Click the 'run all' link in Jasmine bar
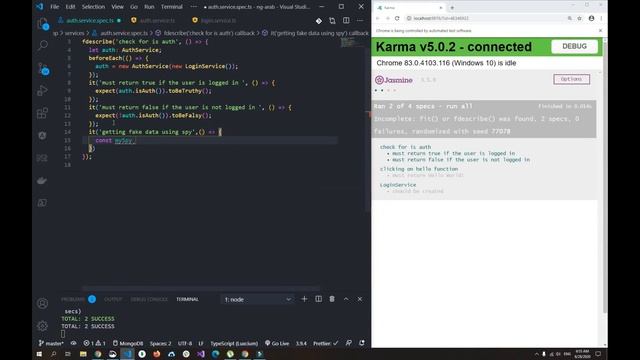 point(459,106)
